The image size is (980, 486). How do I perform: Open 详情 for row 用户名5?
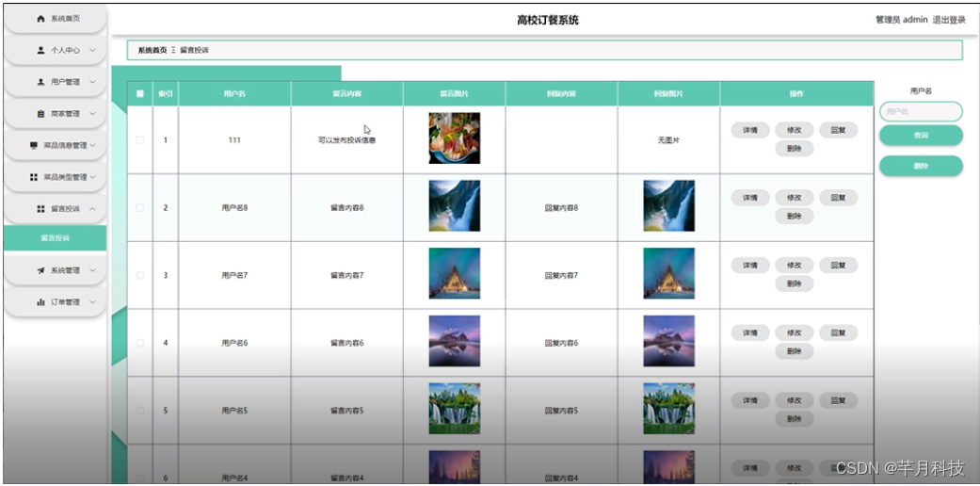(750, 400)
